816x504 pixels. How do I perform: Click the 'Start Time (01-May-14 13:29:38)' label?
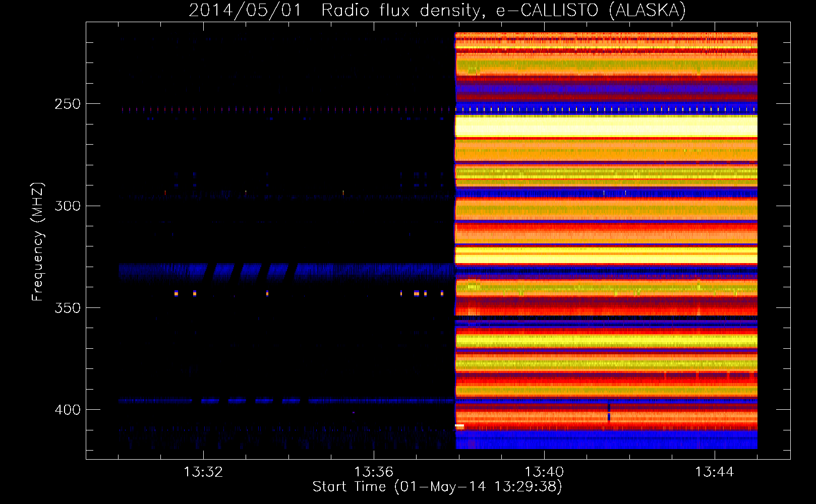(437, 487)
